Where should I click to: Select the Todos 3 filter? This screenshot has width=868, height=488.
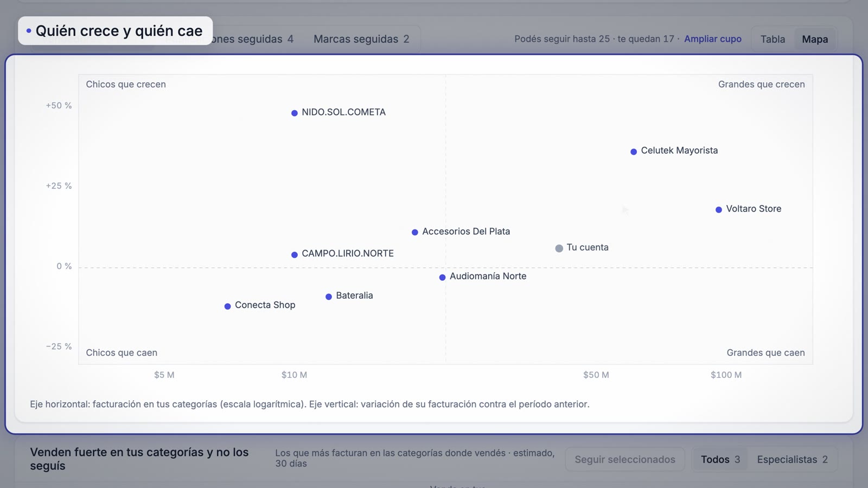point(720,459)
